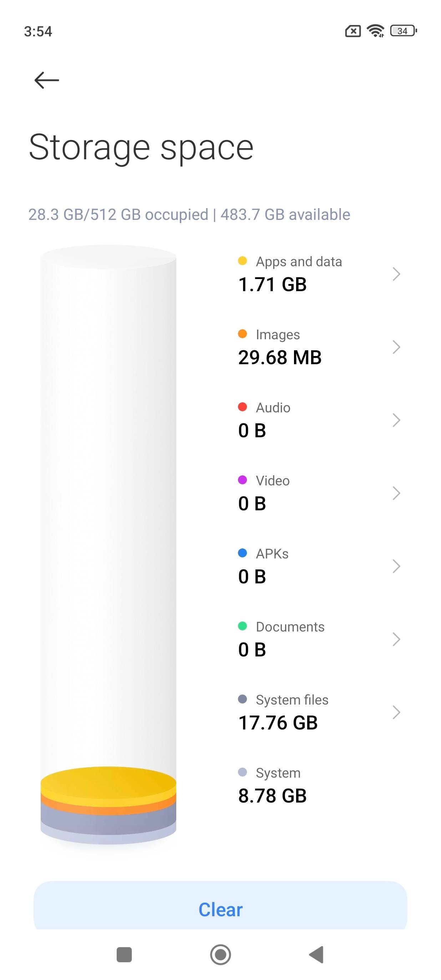Expand the Images category chevron
The width and height of the screenshot is (441, 980).
396,347
